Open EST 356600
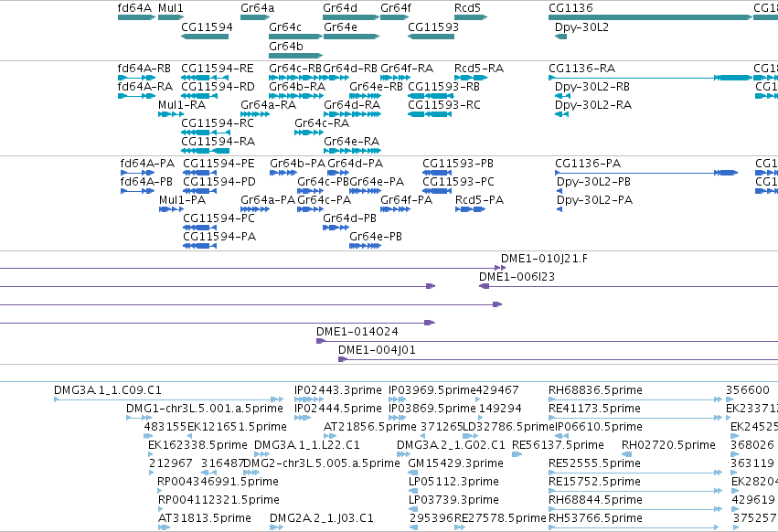This screenshot has width=778, height=532. tap(748, 390)
